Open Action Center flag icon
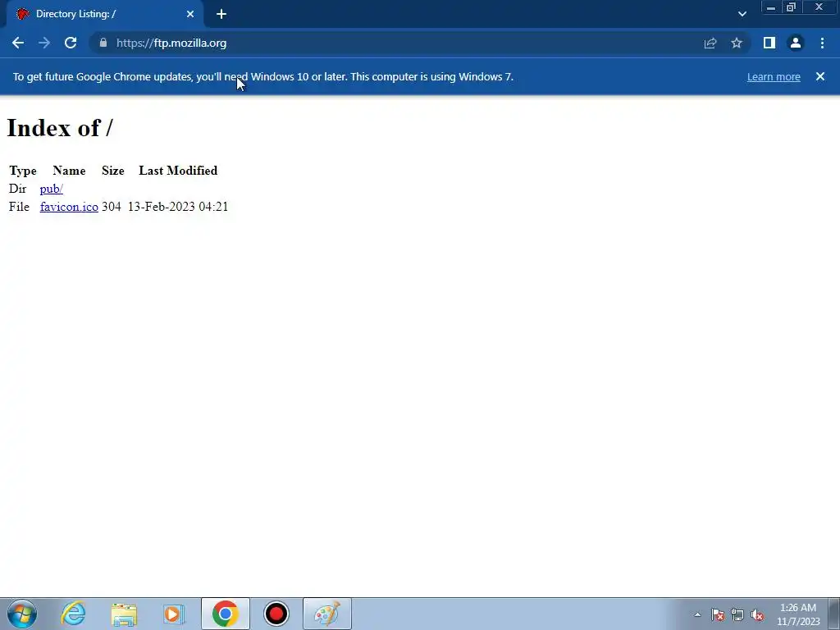840x630 pixels. 718,614
